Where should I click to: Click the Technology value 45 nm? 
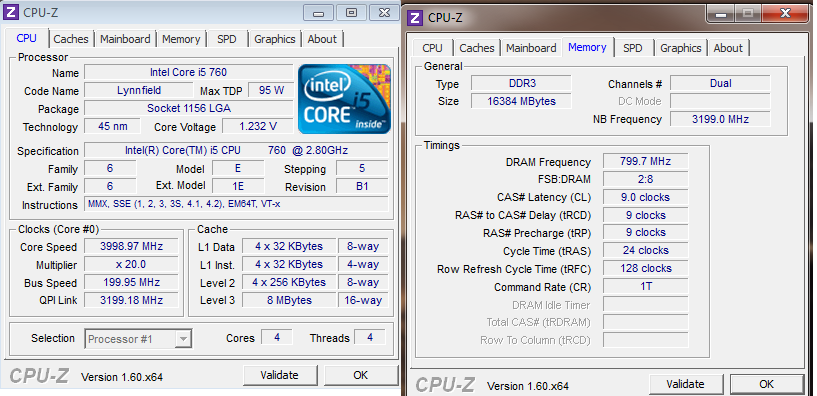pyautogui.click(x=113, y=127)
